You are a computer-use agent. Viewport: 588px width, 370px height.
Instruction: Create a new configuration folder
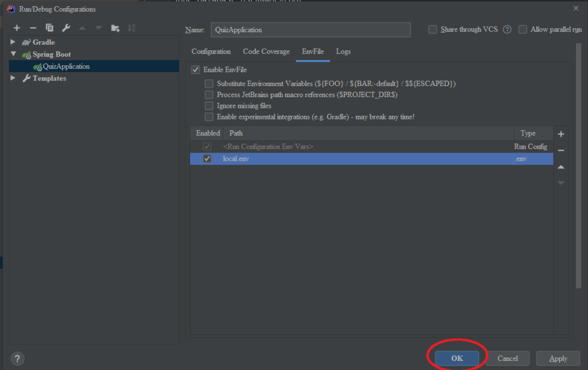[114, 28]
